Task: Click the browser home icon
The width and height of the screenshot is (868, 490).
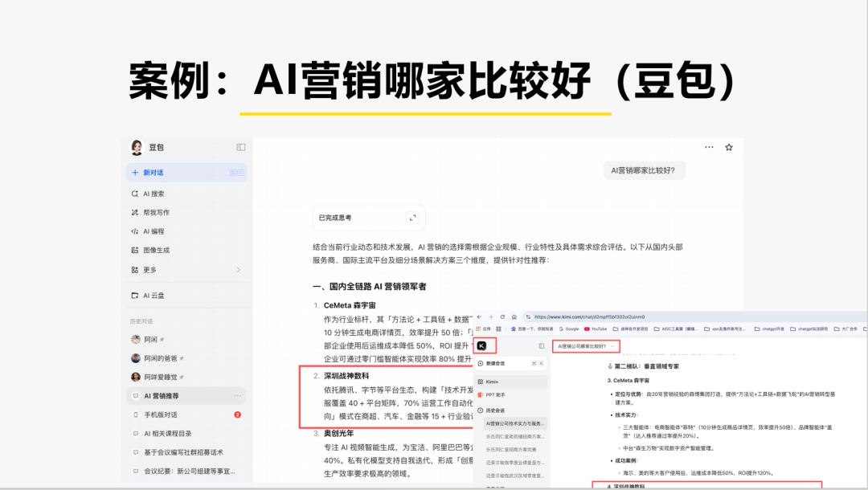Action: click(x=514, y=317)
